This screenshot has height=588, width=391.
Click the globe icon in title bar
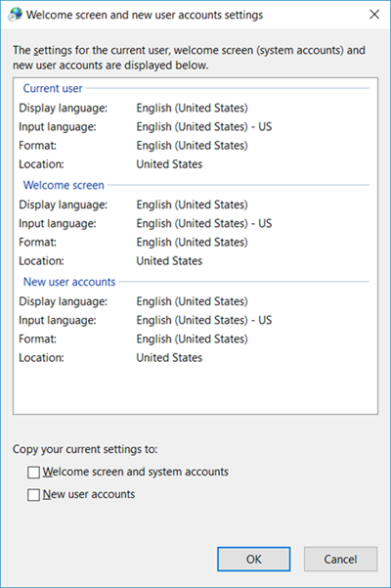click(x=15, y=15)
